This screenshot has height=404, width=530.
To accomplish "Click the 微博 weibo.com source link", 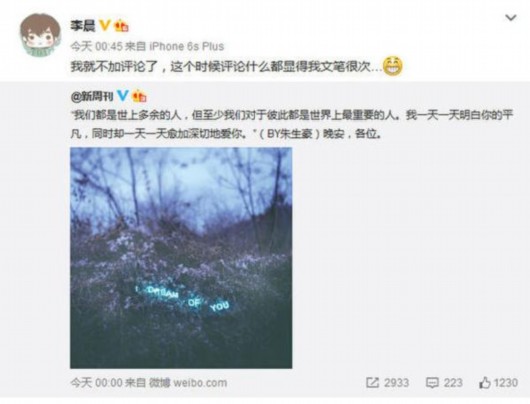I will point(188,383).
